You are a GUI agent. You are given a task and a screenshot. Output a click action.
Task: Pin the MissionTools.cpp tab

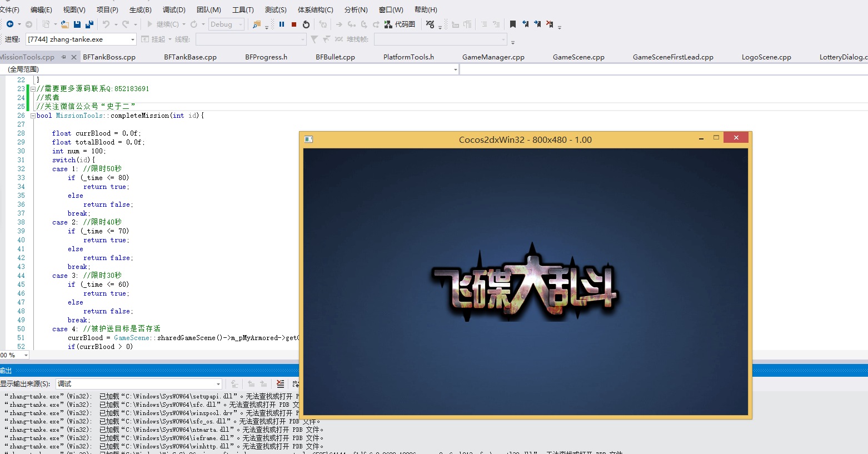click(63, 57)
